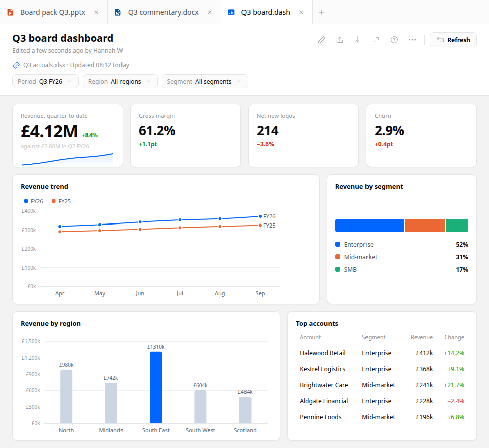The height and width of the screenshot is (448, 489).
Task: Click the Word document icon in tab
Action: [118, 12]
